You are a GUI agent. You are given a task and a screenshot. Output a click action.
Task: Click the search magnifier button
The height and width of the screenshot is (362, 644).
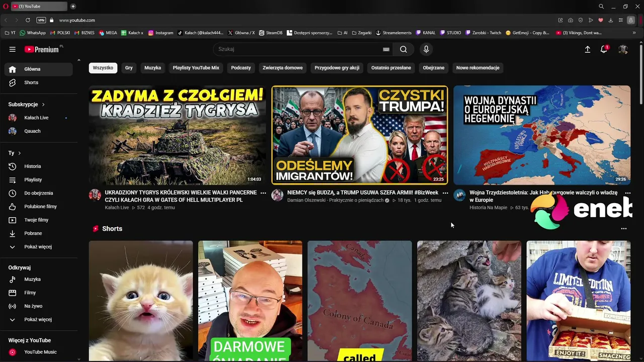404,49
